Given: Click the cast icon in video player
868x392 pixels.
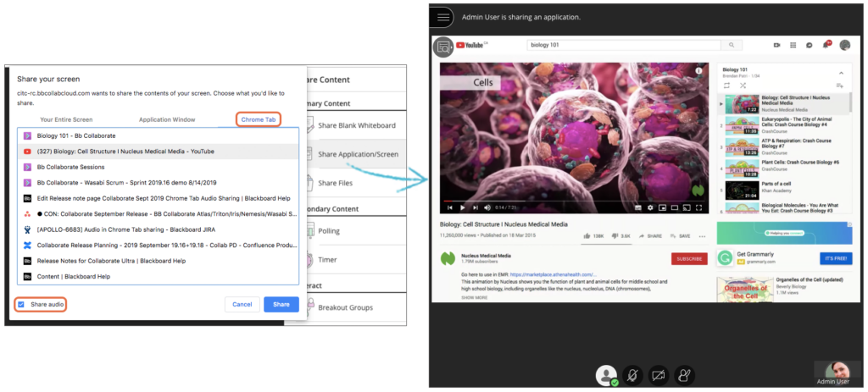Looking at the screenshot, I should click(x=687, y=208).
